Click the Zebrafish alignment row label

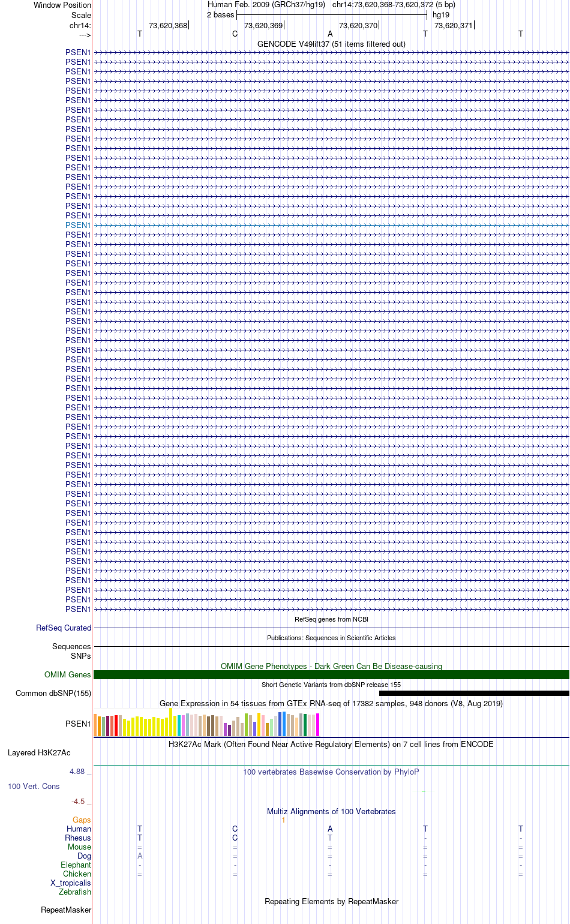[75, 892]
